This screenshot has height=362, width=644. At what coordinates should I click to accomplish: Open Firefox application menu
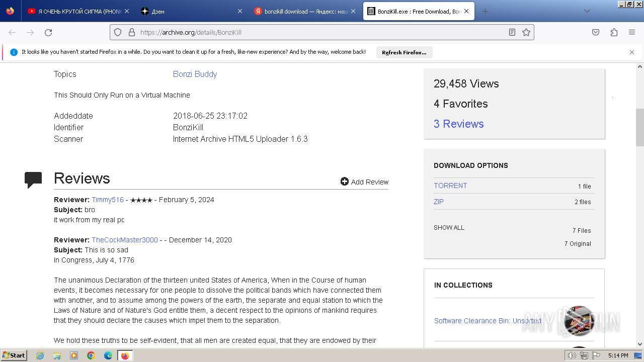[x=632, y=32]
